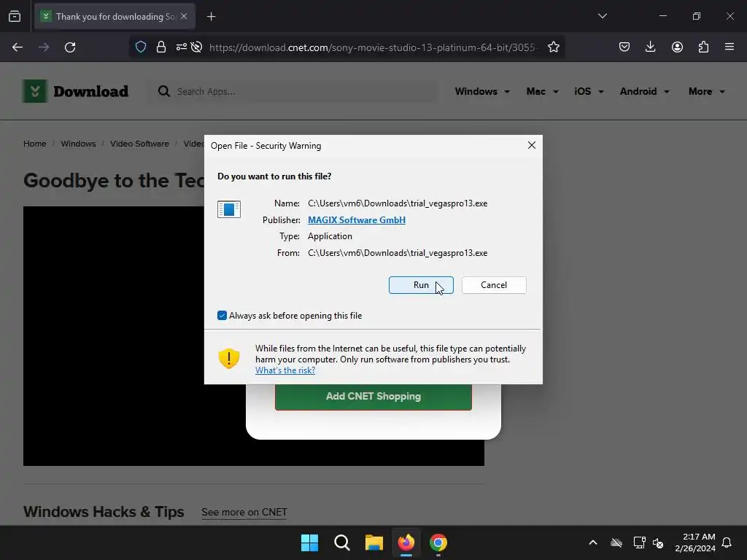The height and width of the screenshot is (560, 747).
Task: Click the yellow shield warning icon
Action: click(228, 359)
